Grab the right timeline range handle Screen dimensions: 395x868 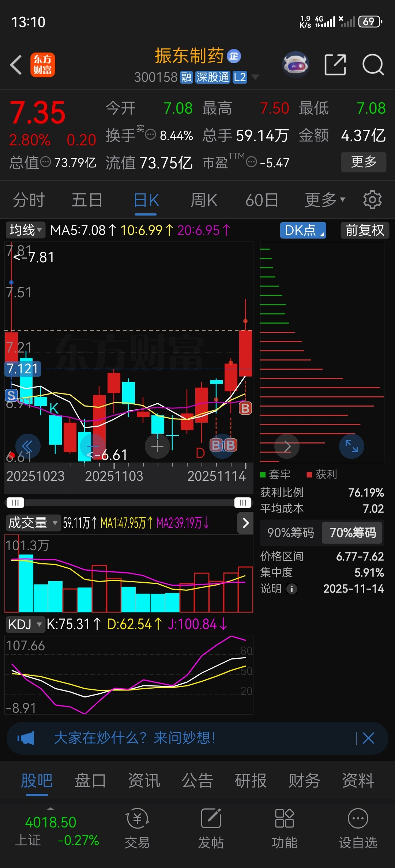click(x=243, y=503)
